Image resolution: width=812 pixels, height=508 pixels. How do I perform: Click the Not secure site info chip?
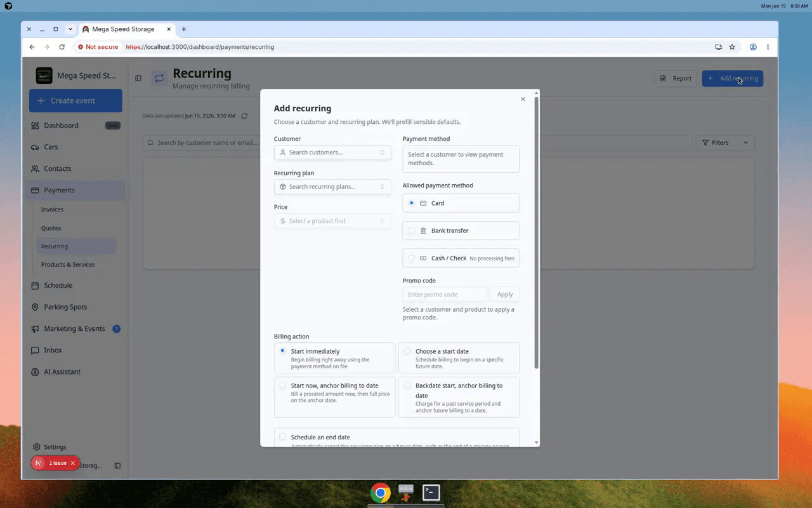click(98, 47)
